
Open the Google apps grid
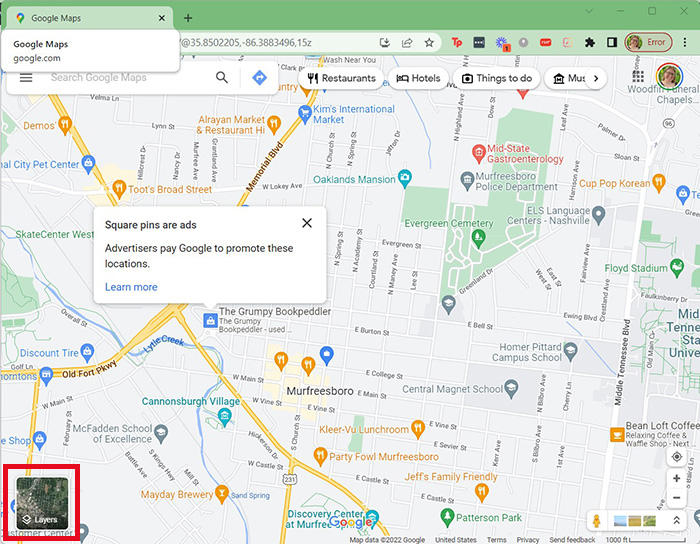coord(638,77)
